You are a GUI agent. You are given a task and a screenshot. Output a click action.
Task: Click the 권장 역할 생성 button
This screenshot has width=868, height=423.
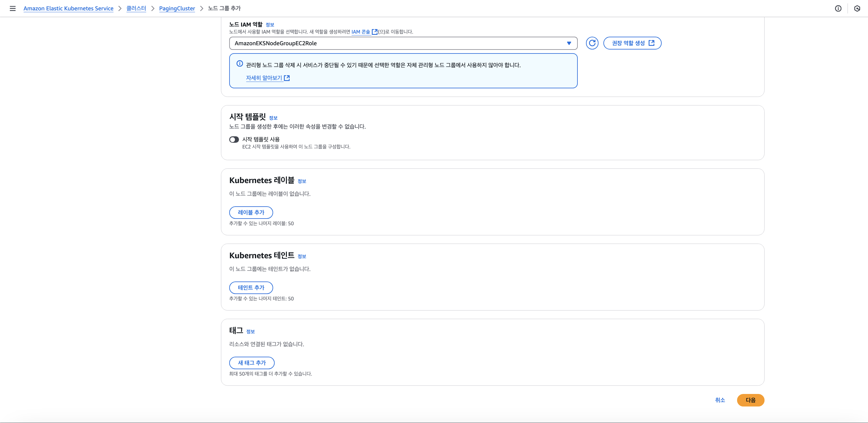(632, 43)
